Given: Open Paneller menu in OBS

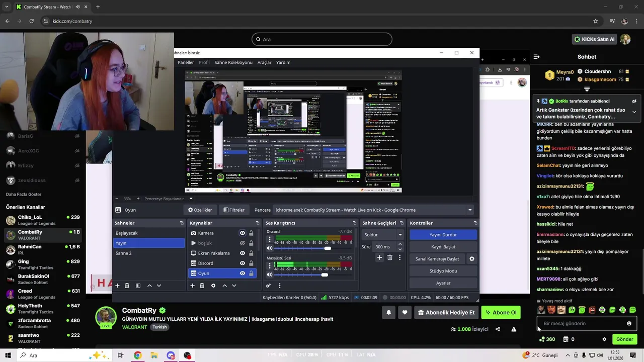Looking at the screenshot, I should click(x=186, y=62).
